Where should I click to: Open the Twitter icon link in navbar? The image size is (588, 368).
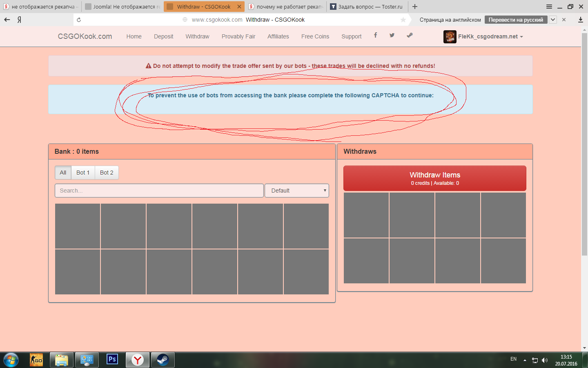(392, 36)
